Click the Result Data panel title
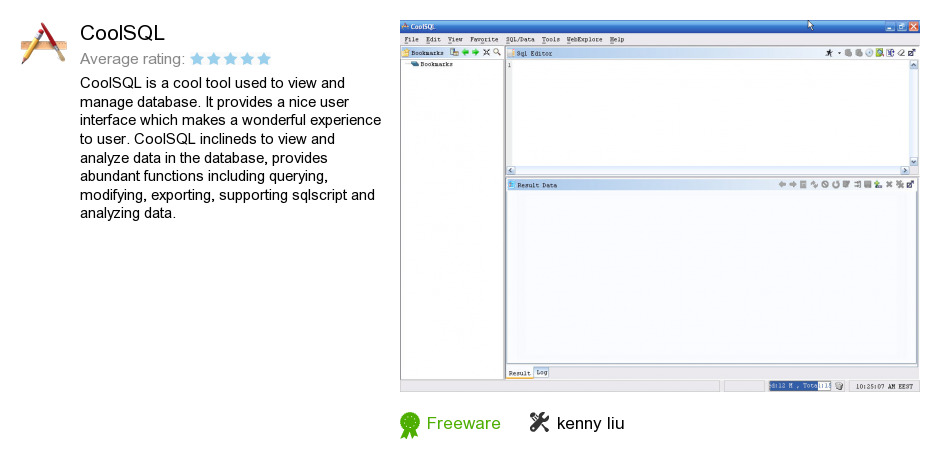 coord(537,185)
